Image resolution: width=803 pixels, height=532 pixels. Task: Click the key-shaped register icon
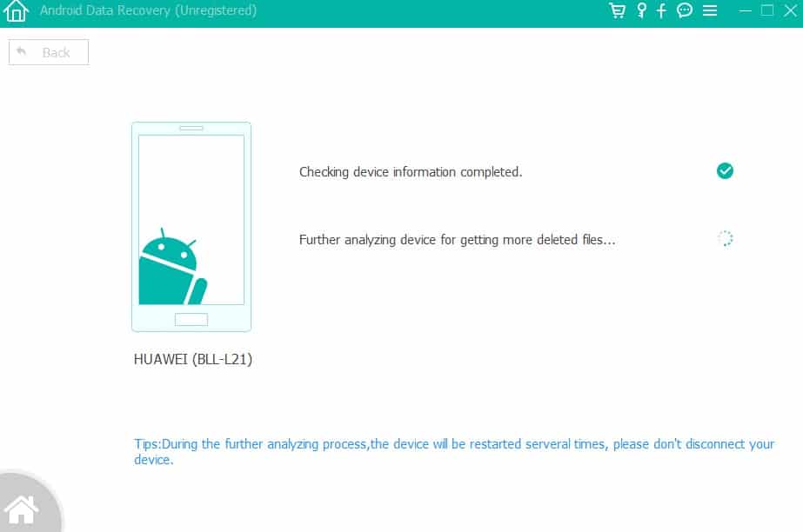coord(641,10)
